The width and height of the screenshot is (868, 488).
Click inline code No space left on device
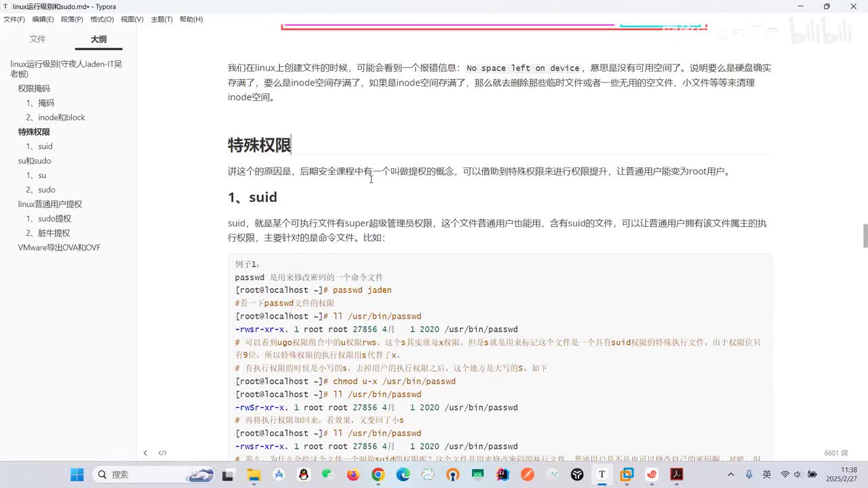pos(523,68)
